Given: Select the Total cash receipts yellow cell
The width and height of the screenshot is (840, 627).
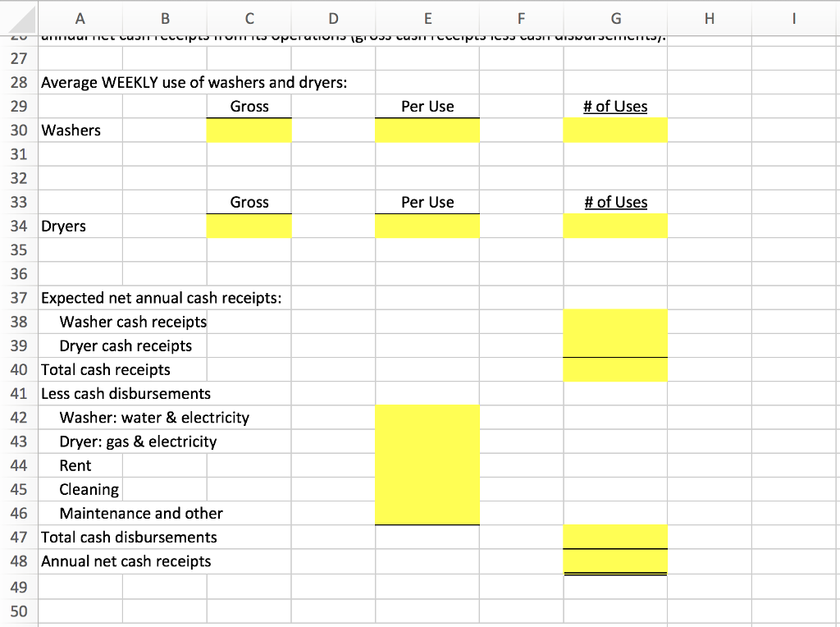Looking at the screenshot, I should pos(615,369).
